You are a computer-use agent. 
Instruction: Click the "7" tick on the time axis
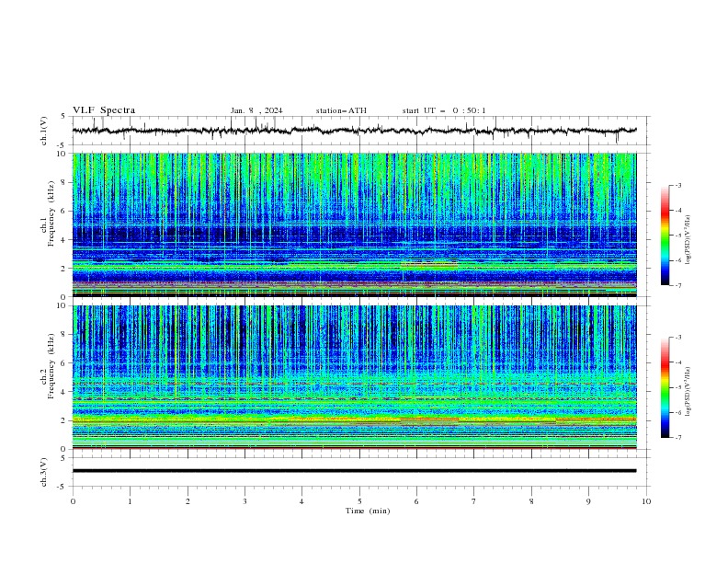473,501
